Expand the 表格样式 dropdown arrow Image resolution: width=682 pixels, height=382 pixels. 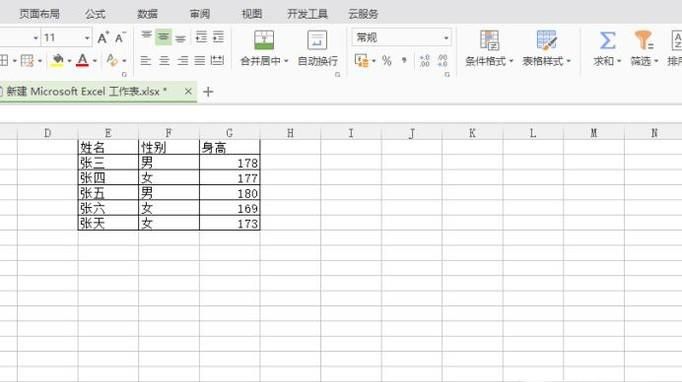coord(568,61)
